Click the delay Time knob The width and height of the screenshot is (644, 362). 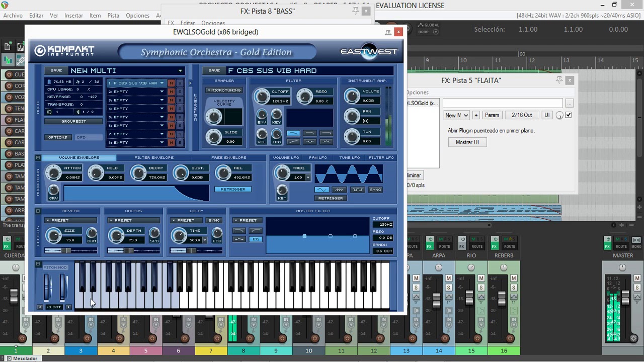pos(179,235)
